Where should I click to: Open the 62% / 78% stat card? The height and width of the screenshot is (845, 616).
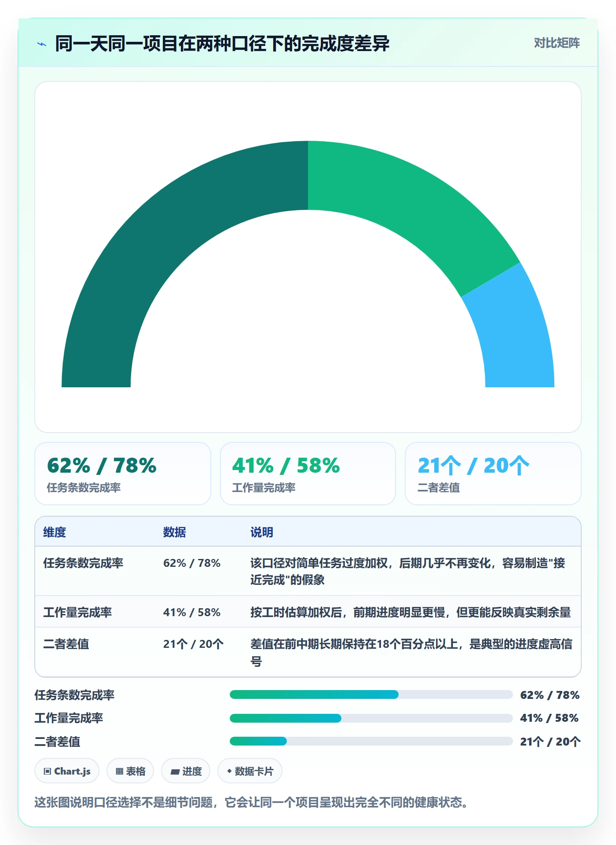coord(123,474)
